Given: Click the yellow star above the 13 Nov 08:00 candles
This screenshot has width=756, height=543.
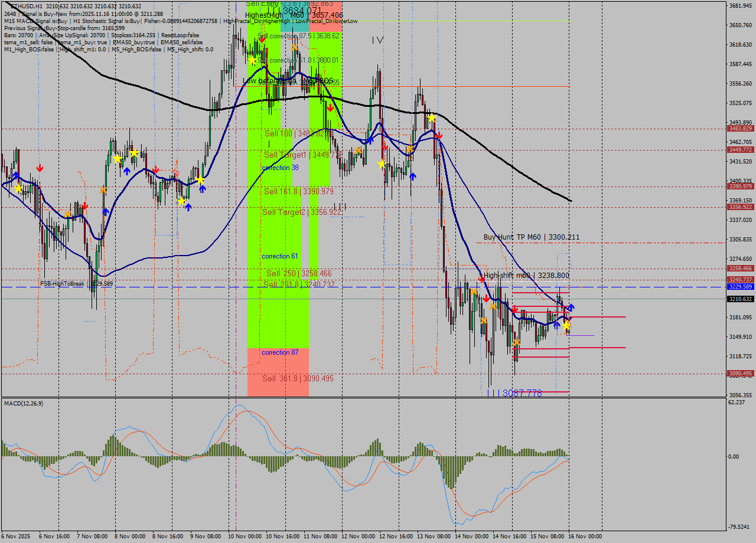Looking at the screenshot, I should tap(432, 118).
